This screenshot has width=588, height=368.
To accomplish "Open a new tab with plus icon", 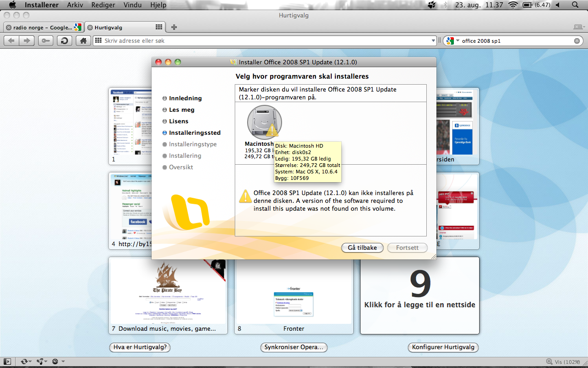I will click(x=174, y=27).
